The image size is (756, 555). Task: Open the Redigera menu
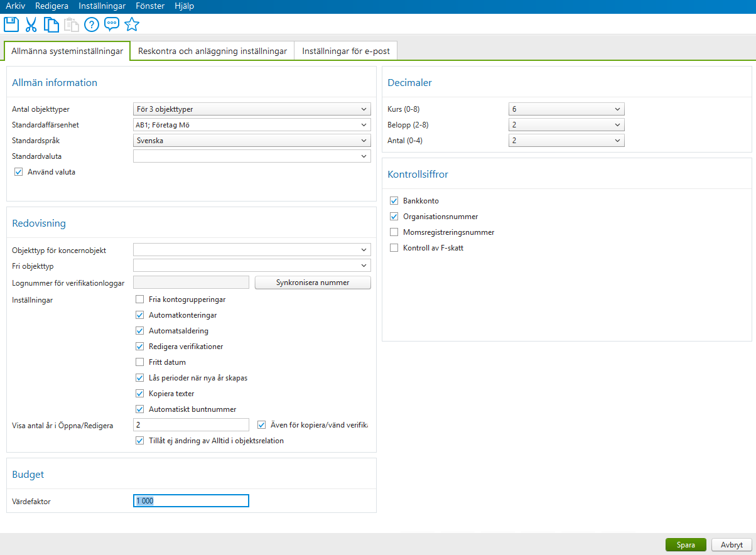tap(51, 6)
